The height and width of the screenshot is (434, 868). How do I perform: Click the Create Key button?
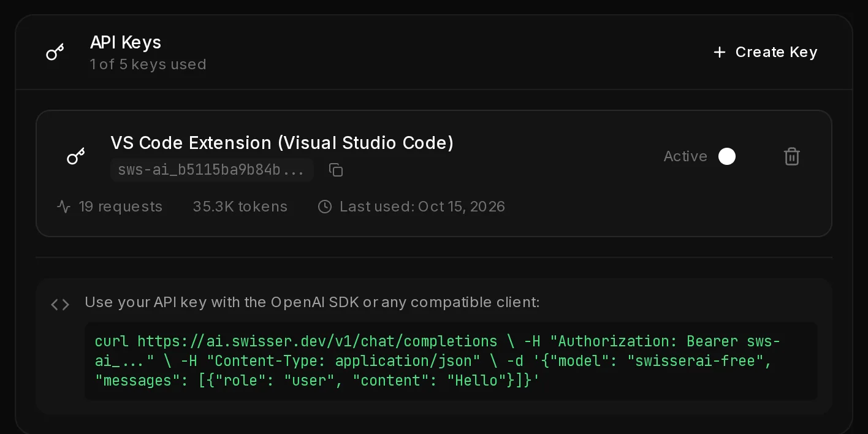[x=766, y=52]
